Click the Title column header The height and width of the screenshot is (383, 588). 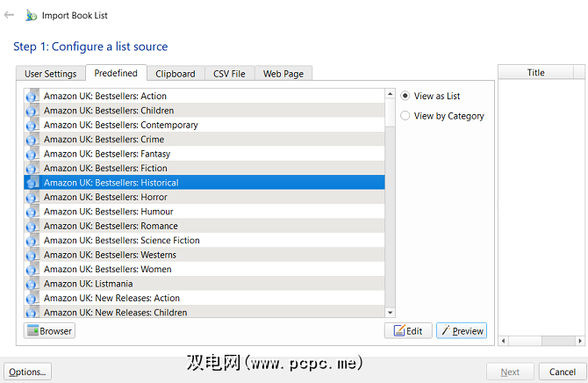[536, 72]
